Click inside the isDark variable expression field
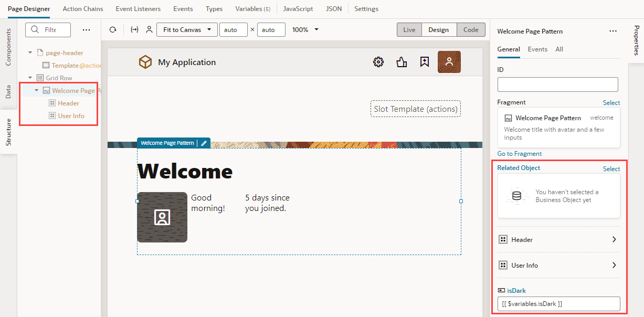Screen dimensions: 644x317 (x=558, y=303)
